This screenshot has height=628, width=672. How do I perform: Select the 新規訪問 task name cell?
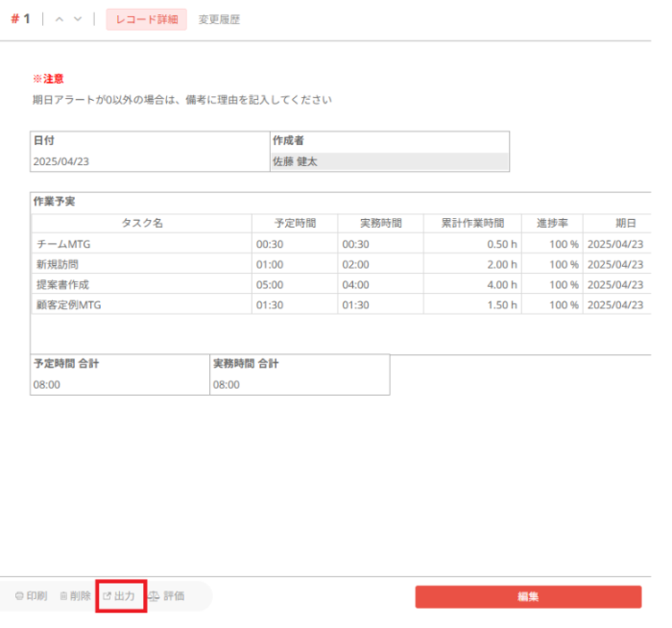141,264
